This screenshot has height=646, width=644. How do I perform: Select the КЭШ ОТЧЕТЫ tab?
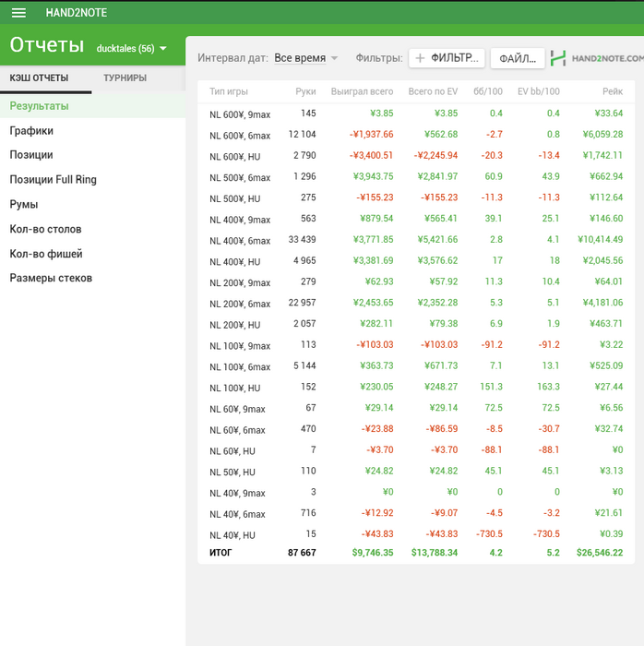coord(40,78)
